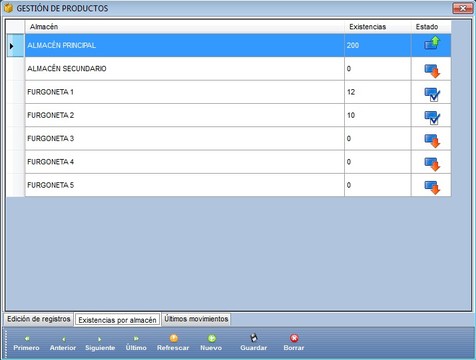Screen dimensions: 476x360
Task: Open the Últimos movimientos tab
Action: click(x=196, y=319)
